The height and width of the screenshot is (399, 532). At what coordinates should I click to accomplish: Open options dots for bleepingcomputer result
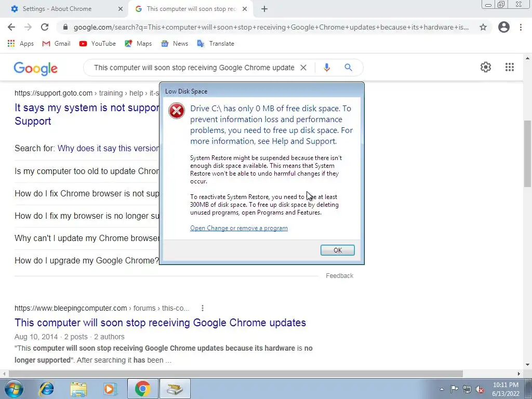coord(203,308)
